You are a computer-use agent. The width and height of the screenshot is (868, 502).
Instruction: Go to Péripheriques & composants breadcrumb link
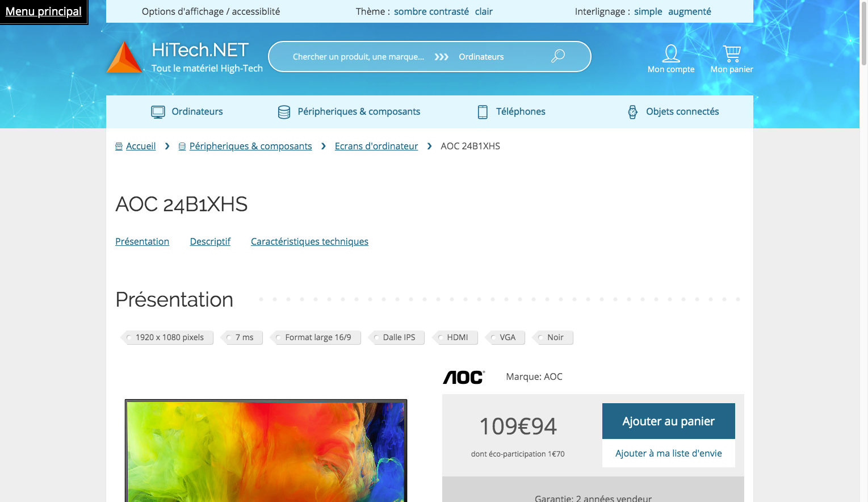(x=250, y=146)
